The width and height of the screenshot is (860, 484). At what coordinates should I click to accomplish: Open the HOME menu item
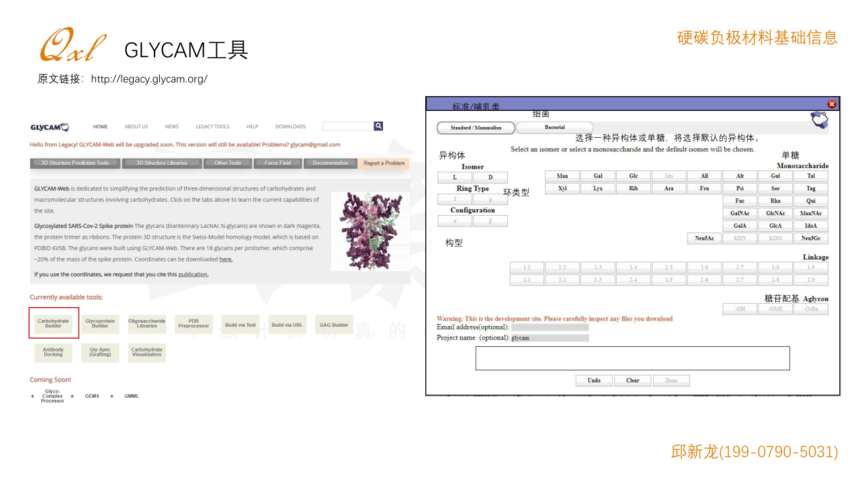pyautogui.click(x=100, y=127)
